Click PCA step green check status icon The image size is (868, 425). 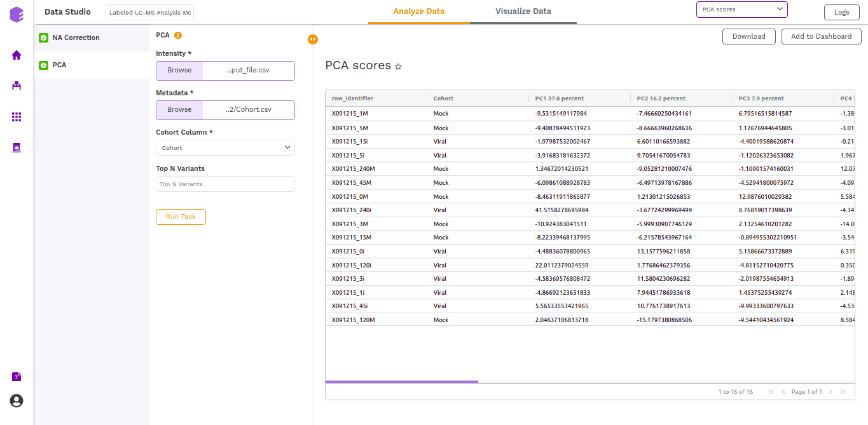(x=43, y=65)
